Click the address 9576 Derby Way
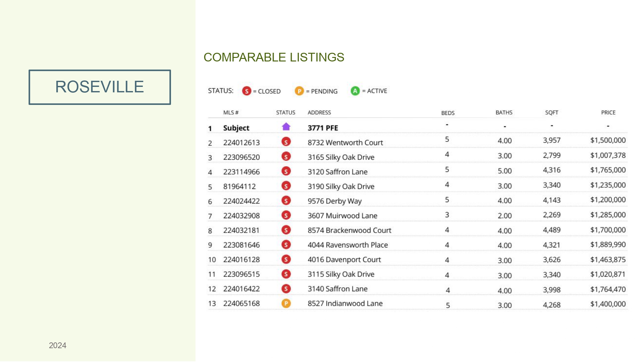 point(335,201)
